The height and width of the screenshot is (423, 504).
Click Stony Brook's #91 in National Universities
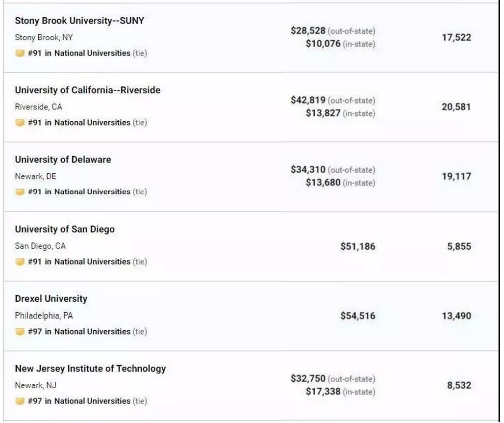(x=79, y=53)
